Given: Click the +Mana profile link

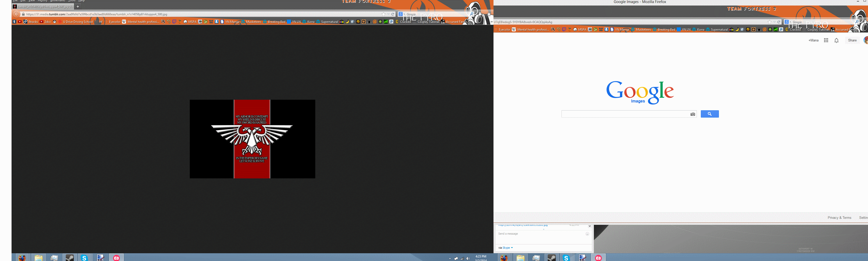Looking at the screenshot, I should 814,40.
